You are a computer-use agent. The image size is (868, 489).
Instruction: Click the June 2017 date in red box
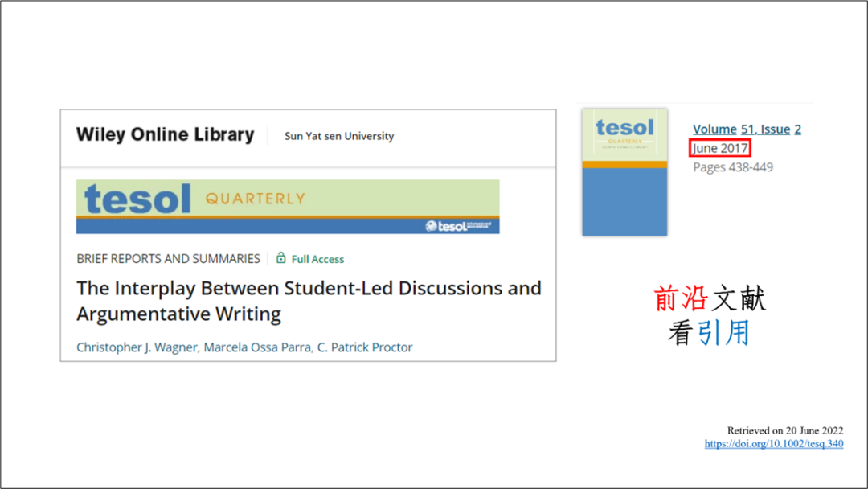click(x=720, y=148)
